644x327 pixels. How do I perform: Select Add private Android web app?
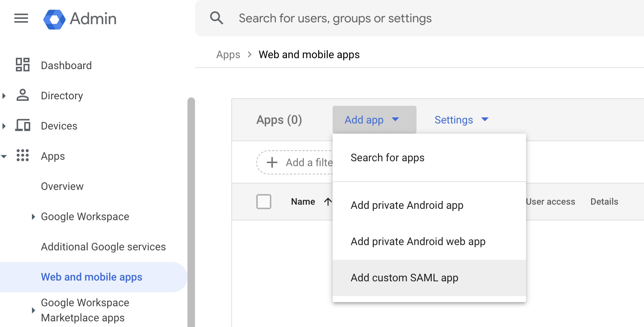point(418,242)
